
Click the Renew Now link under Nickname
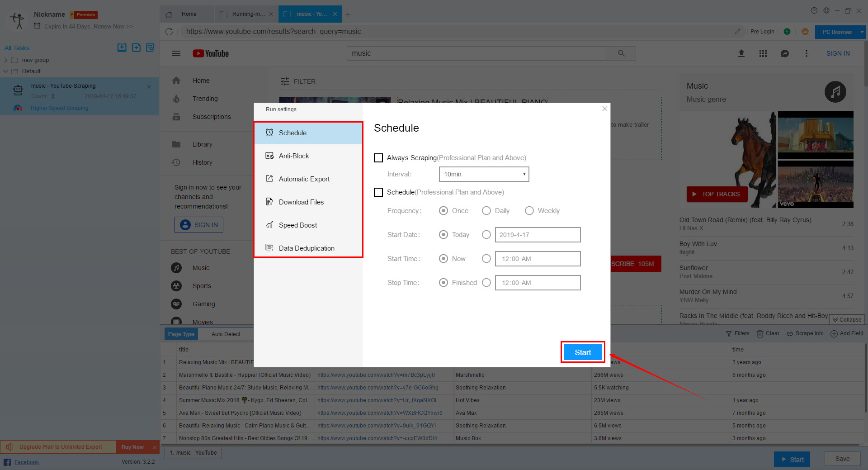click(x=113, y=27)
